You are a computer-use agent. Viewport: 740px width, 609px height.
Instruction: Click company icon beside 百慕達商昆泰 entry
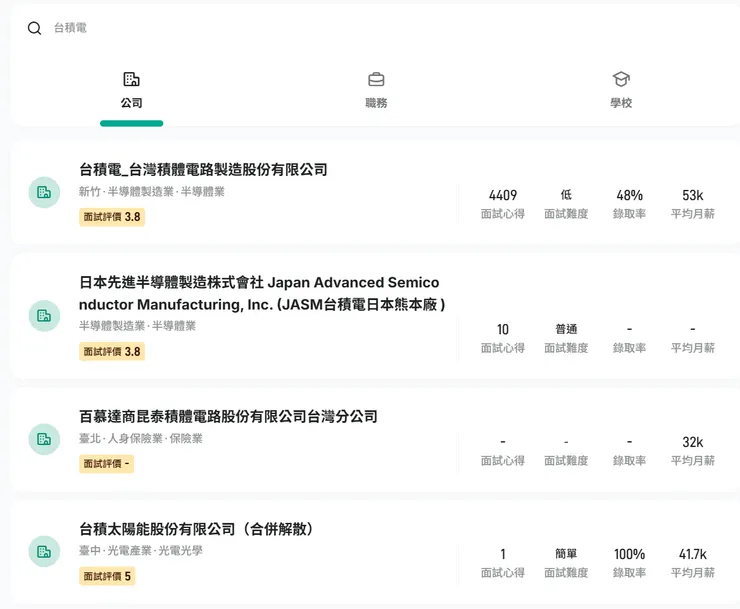click(x=44, y=439)
